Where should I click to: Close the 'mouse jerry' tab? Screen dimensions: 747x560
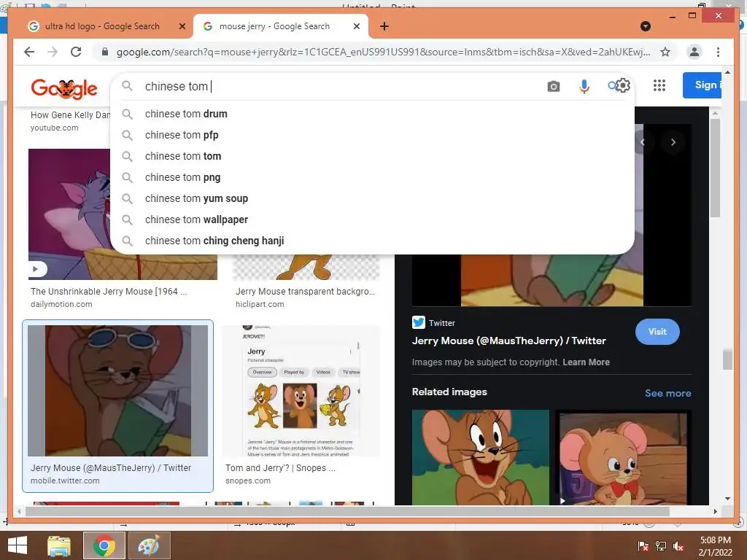(356, 26)
